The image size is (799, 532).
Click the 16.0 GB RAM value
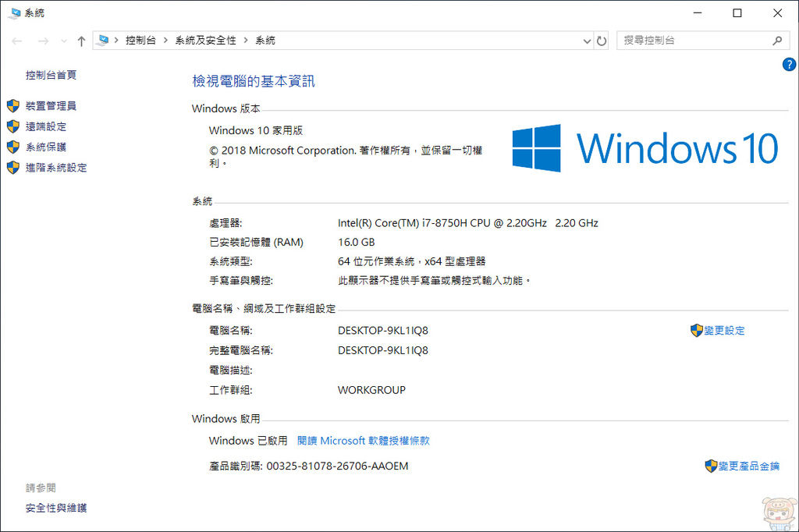click(356, 243)
